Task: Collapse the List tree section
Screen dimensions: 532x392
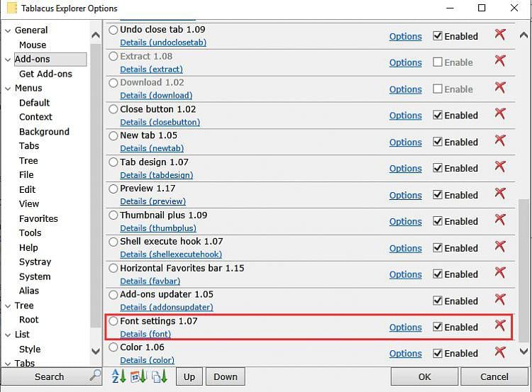Action: coord(8,335)
